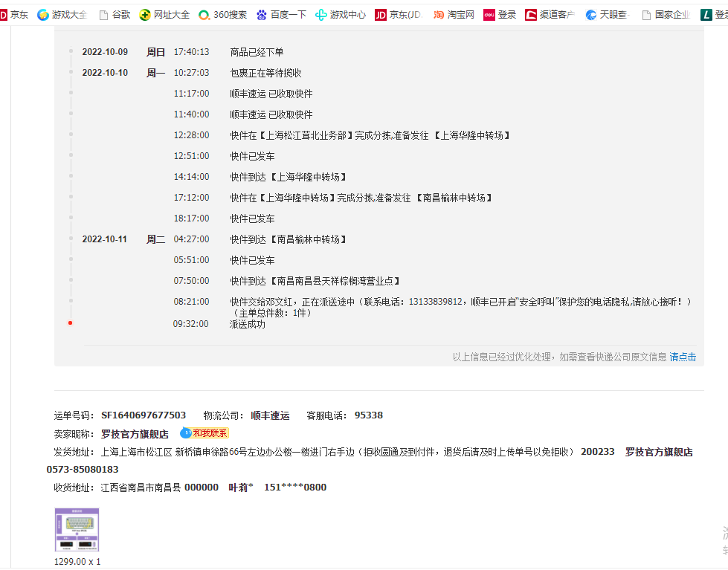Click 顺丰速运 beside 物流公司 label

[270, 415]
